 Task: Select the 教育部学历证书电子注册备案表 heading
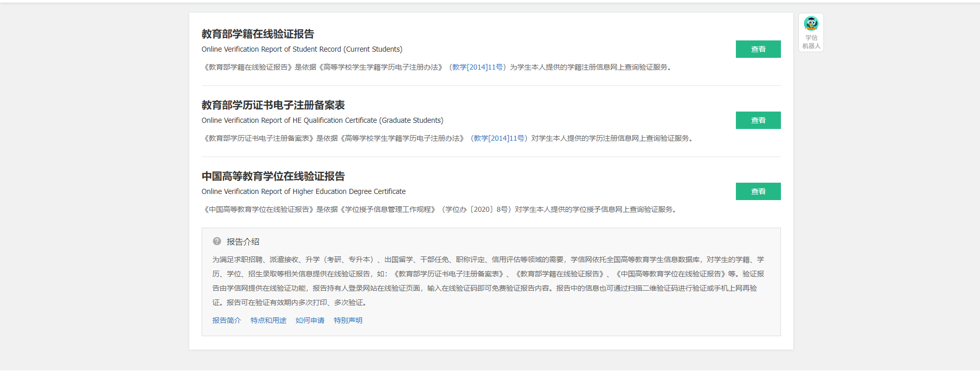pos(273,105)
